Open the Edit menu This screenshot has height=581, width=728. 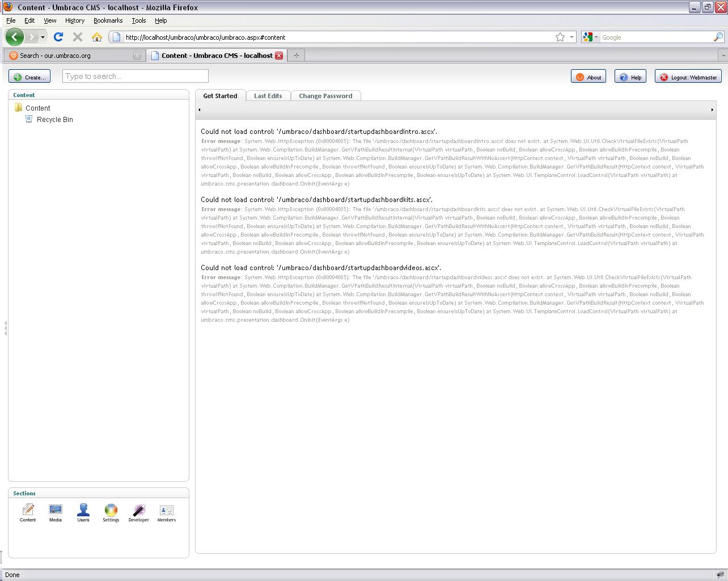[x=29, y=20]
